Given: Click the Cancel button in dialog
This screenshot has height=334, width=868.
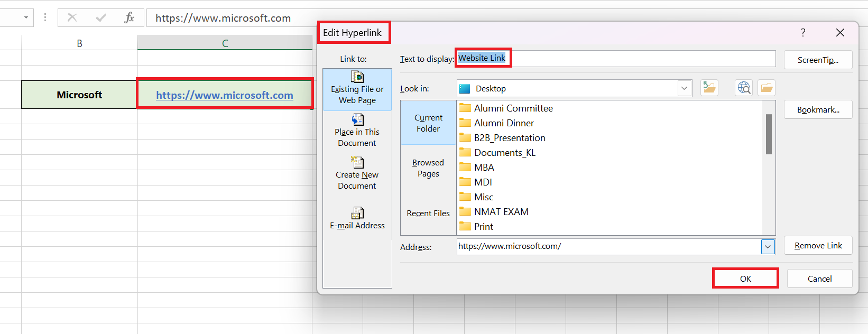Looking at the screenshot, I should [x=820, y=279].
